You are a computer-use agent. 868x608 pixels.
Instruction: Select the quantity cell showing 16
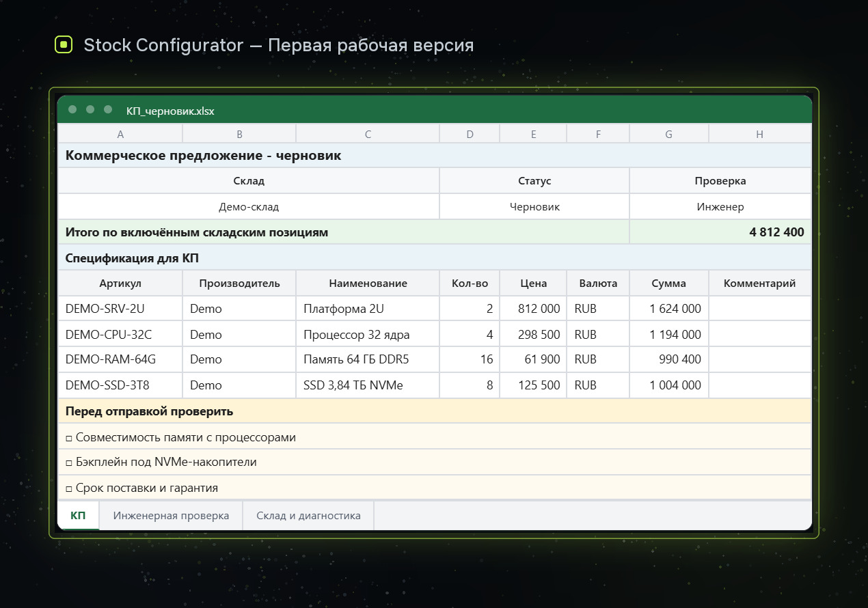coord(470,359)
